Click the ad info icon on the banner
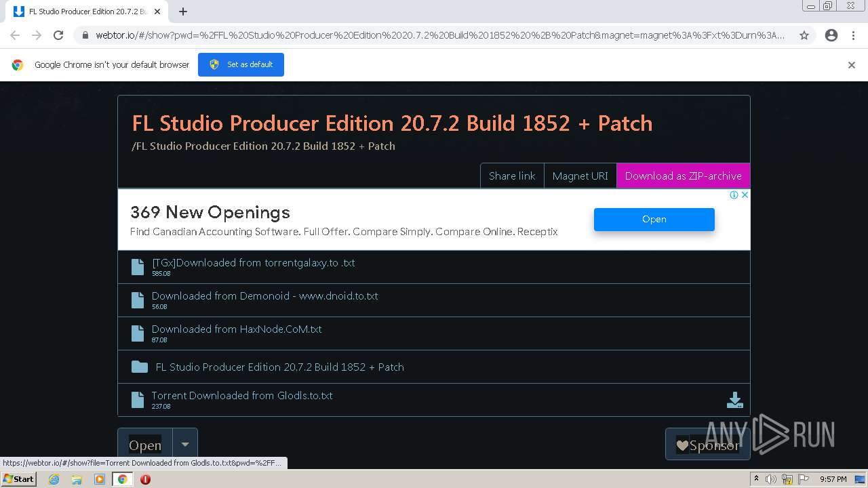This screenshot has height=488, width=868. click(734, 195)
